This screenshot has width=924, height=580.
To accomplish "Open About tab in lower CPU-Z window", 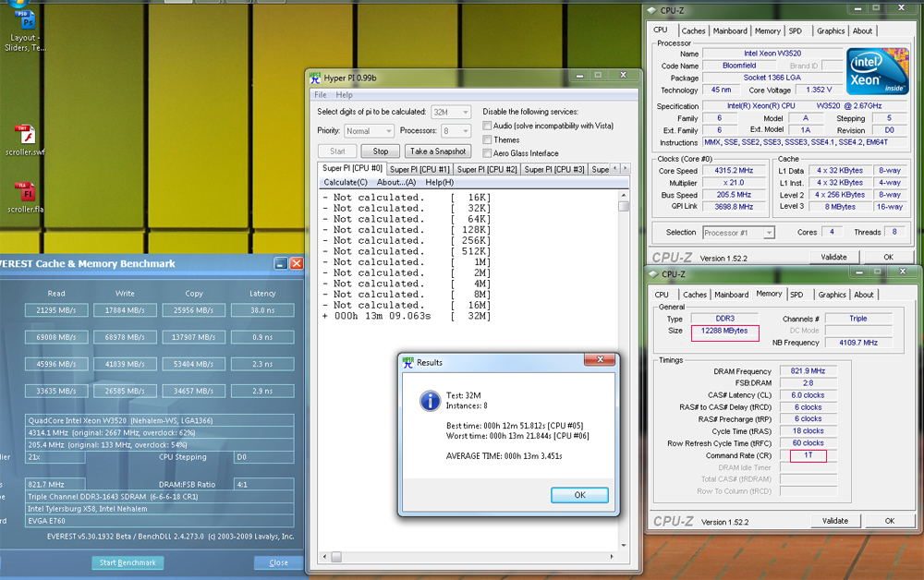I will pos(863,295).
